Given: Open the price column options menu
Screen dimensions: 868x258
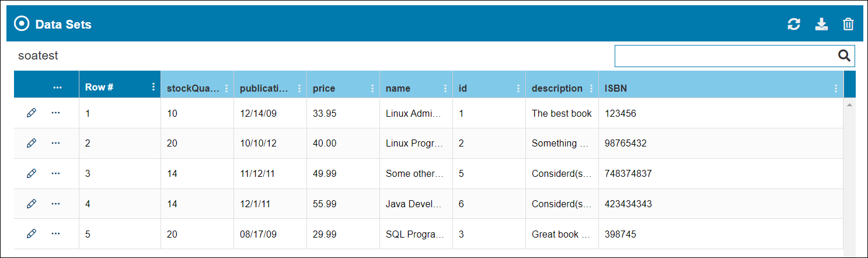Looking at the screenshot, I should pos(372,88).
